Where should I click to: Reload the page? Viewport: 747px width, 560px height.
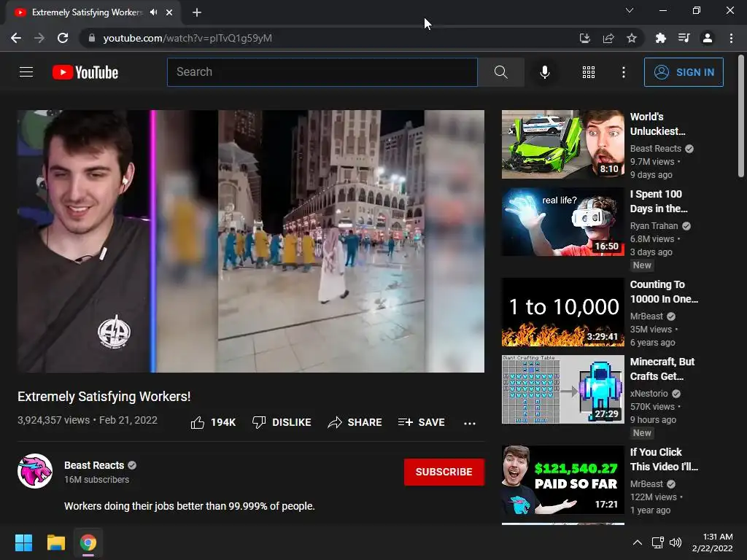click(63, 38)
